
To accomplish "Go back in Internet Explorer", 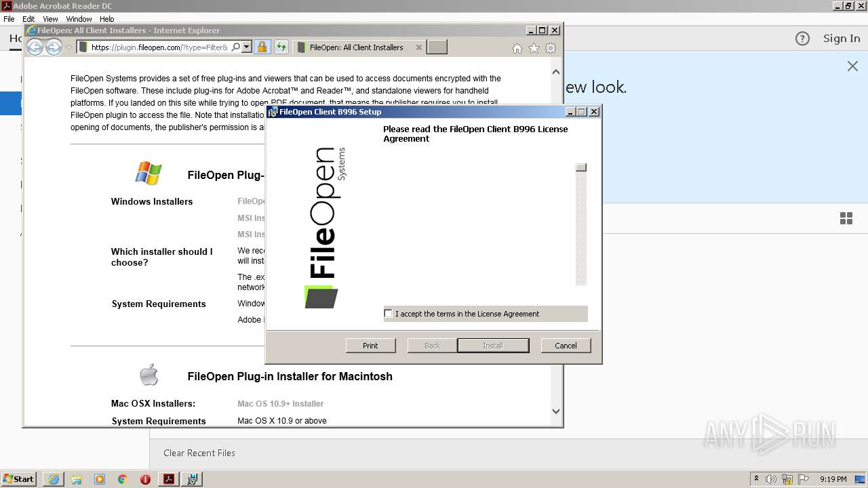I will click(x=35, y=47).
